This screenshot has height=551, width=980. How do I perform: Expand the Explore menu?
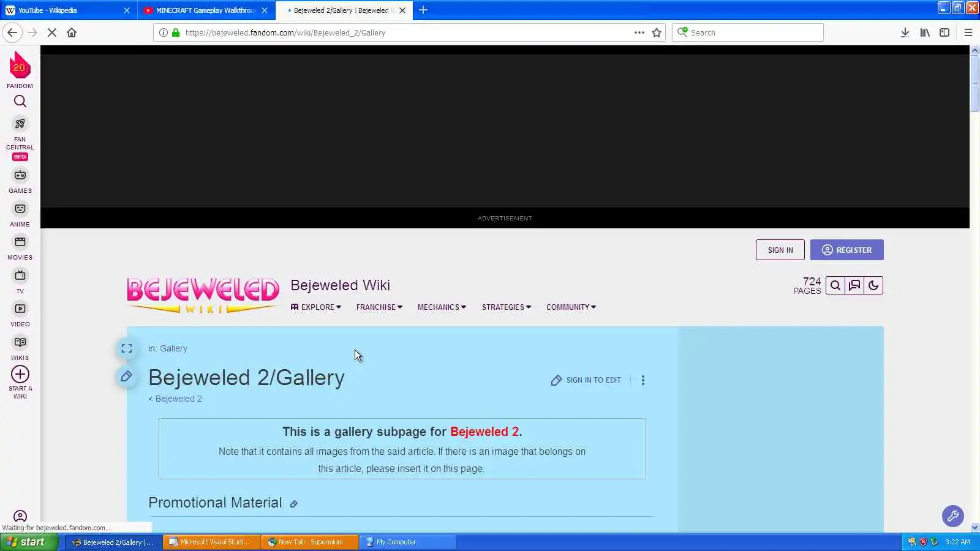pos(316,307)
